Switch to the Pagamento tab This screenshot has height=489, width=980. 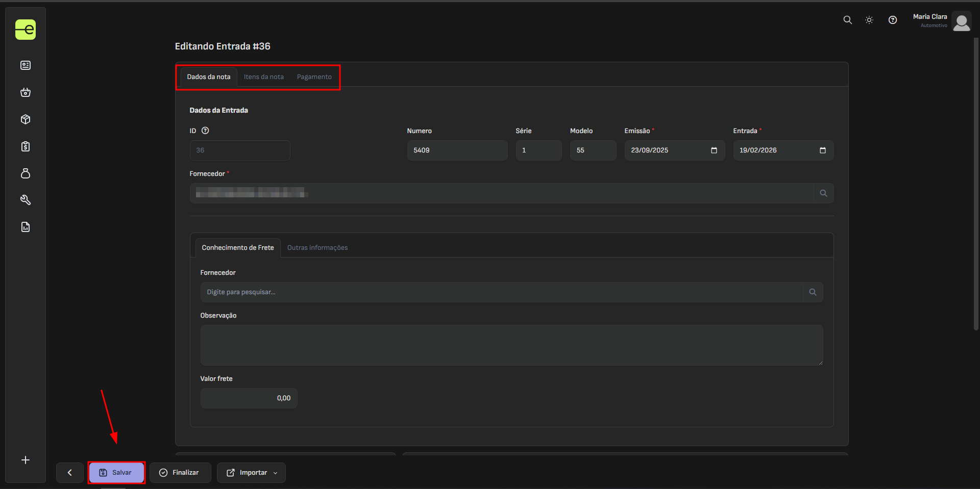(314, 77)
